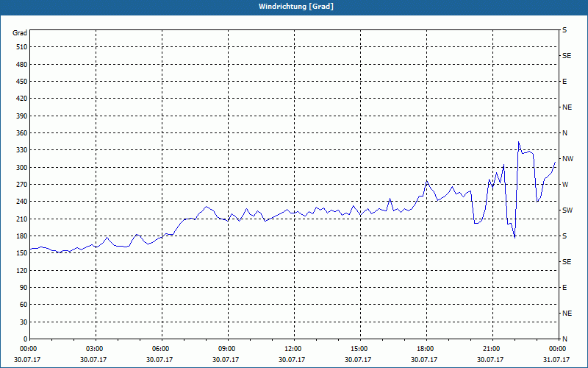This screenshot has width=588, height=368.
Task: Select the 12:00 time label
Action: point(293,349)
